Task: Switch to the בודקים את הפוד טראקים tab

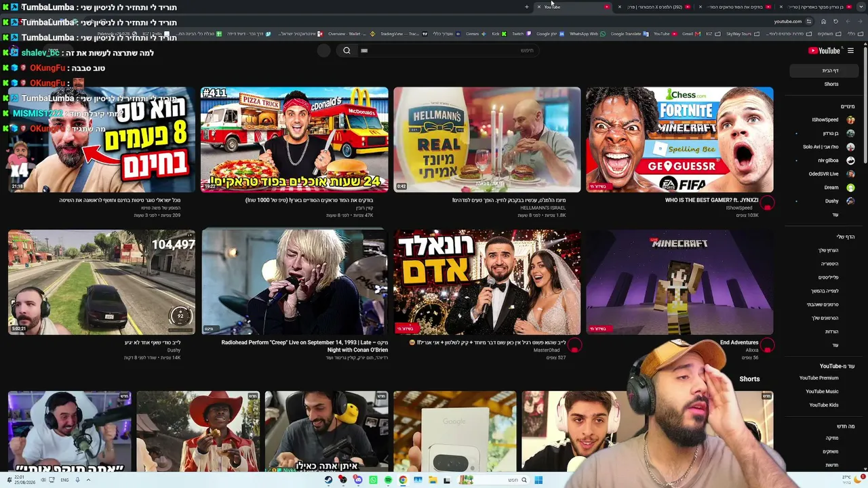Action: click(x=736, y=7)
